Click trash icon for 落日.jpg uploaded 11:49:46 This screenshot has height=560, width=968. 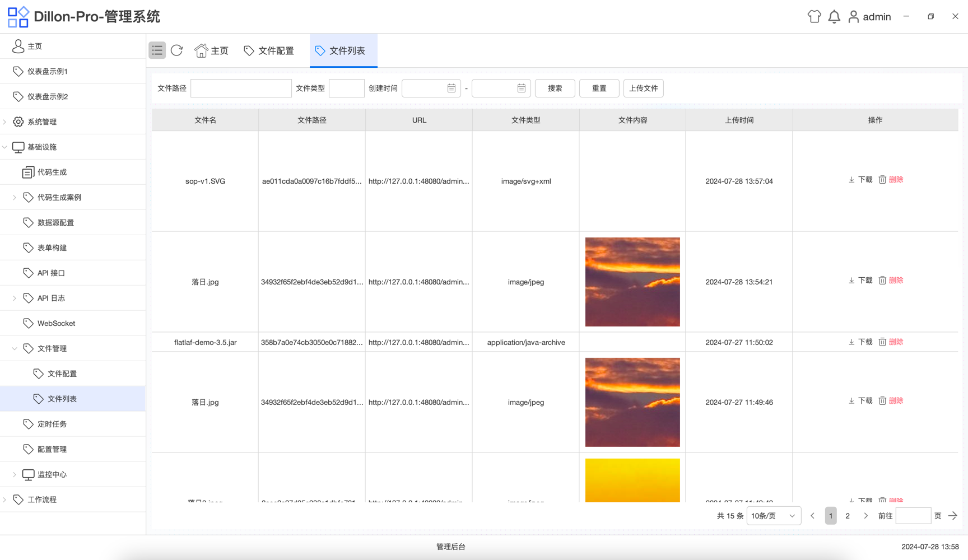pos(882,401)
